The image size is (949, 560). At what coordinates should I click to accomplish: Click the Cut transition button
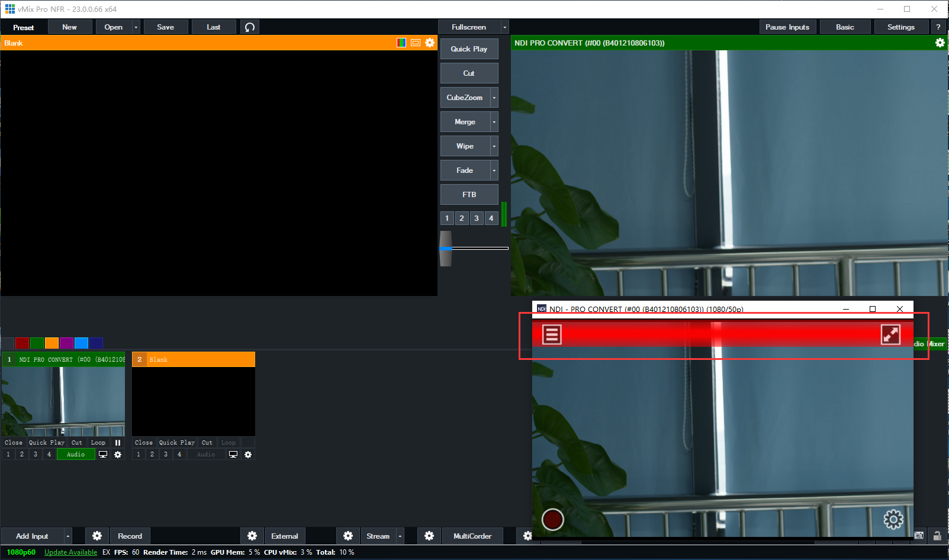point(469,73)
